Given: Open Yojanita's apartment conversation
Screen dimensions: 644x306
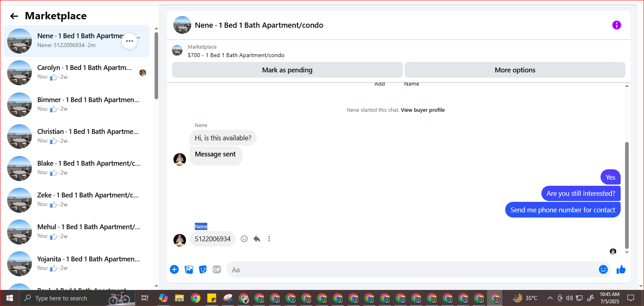Looking at the screenshot, I should (x=76, y=264).
